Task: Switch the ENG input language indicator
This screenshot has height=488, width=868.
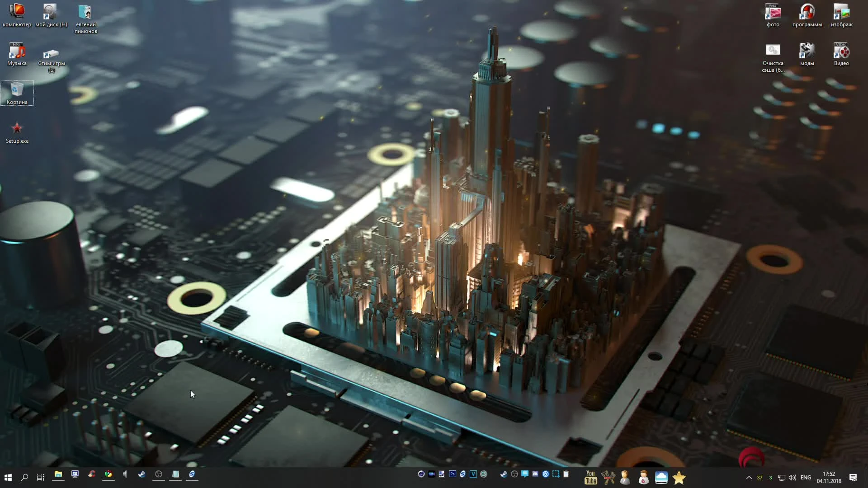Action: pyautogui.click(x=806, y=478)
